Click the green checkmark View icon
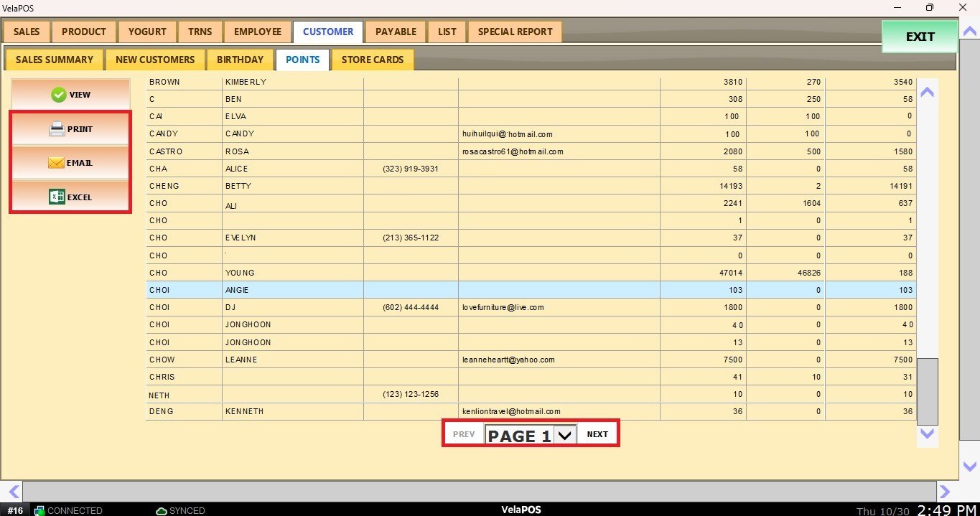The image size is (980, 516). [59, 95]
